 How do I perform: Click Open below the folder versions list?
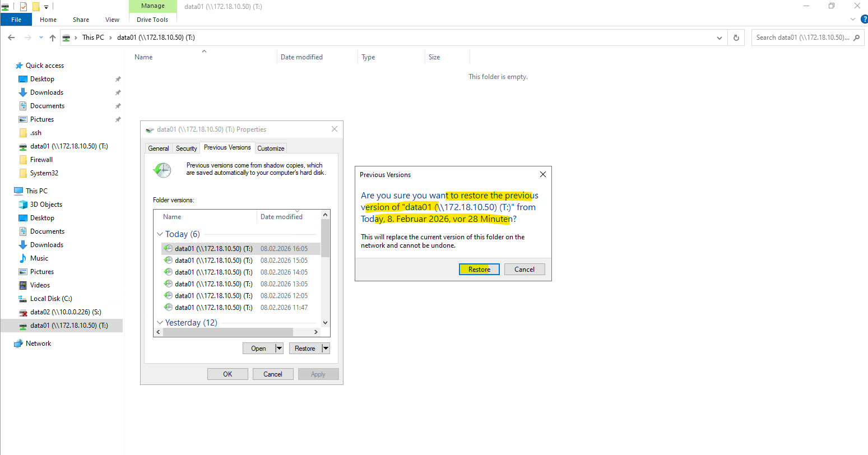(259, 349)
